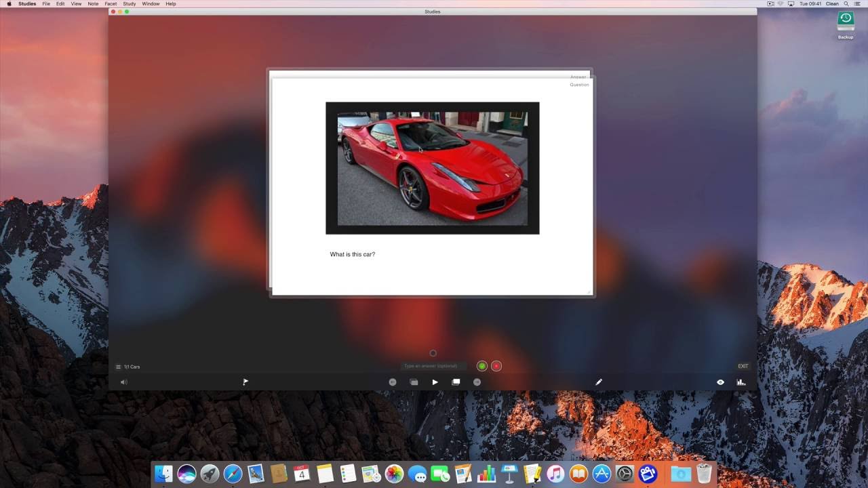Open Keynote from the Dock
The image size is (868, 488).
click(x=509, y=474)
